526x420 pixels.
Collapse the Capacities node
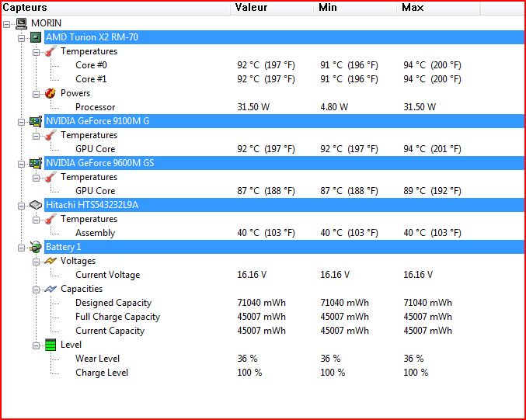[36, 290]
